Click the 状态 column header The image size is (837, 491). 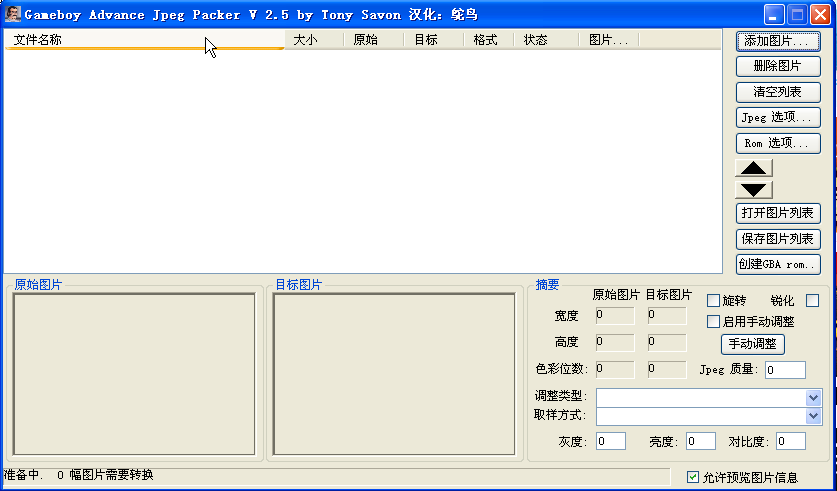pos(546,40)
